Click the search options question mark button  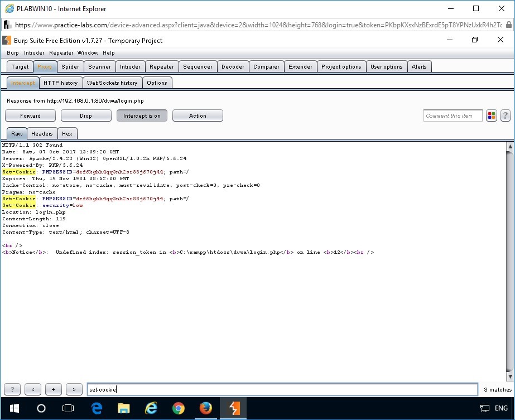[12, 389]
